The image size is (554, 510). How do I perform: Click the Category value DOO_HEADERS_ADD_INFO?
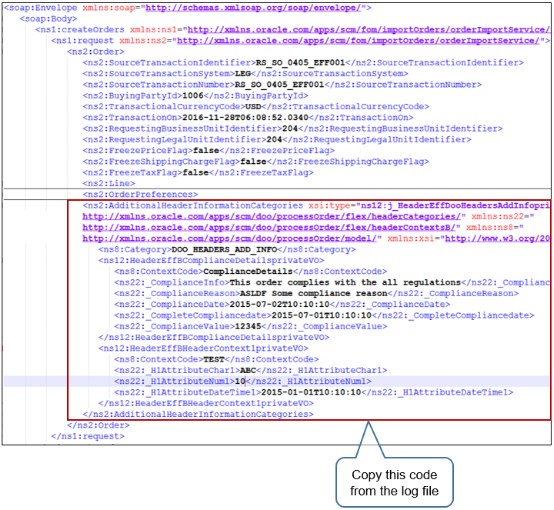tap(224, 249)
